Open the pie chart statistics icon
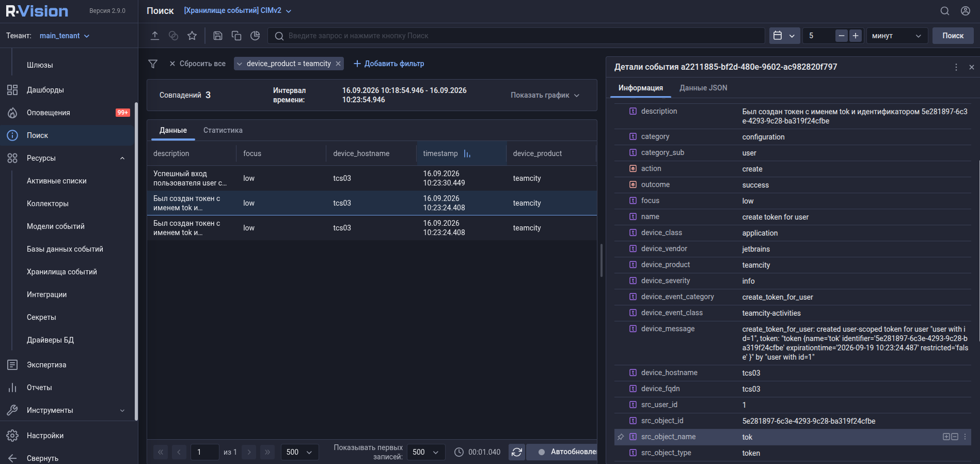Viewport: 980px width, 464px height. tap(255, 36)
